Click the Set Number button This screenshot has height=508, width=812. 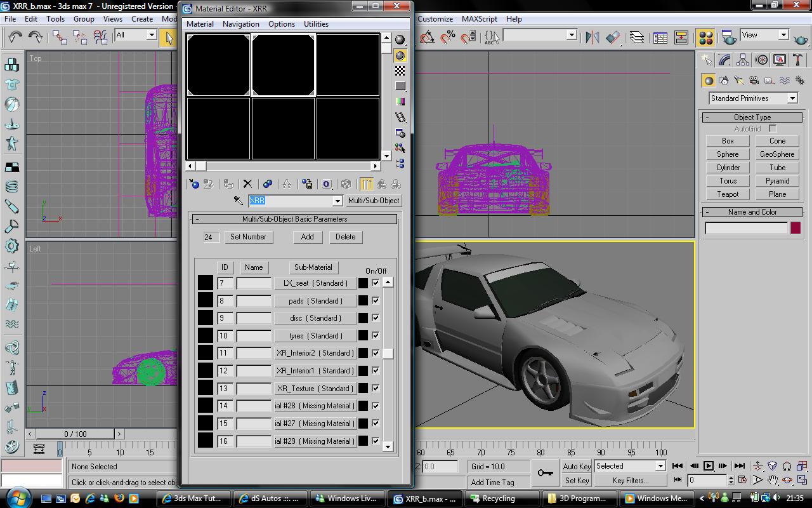(248, 237)
